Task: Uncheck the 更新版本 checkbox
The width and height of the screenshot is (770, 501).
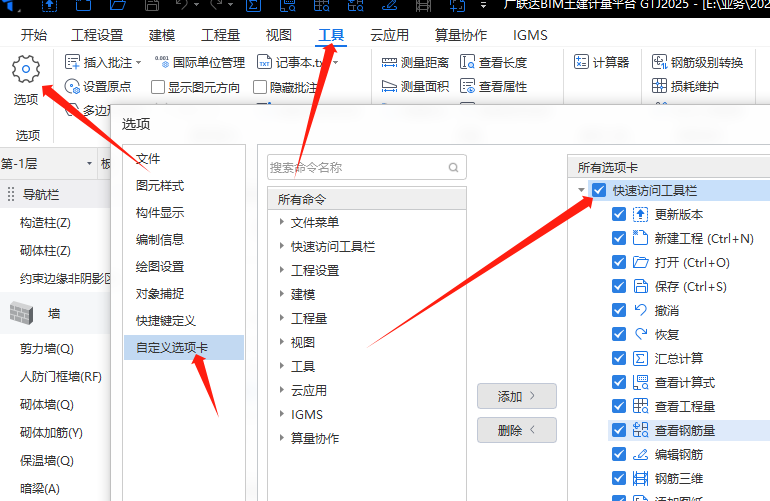Action: (619, 214)
